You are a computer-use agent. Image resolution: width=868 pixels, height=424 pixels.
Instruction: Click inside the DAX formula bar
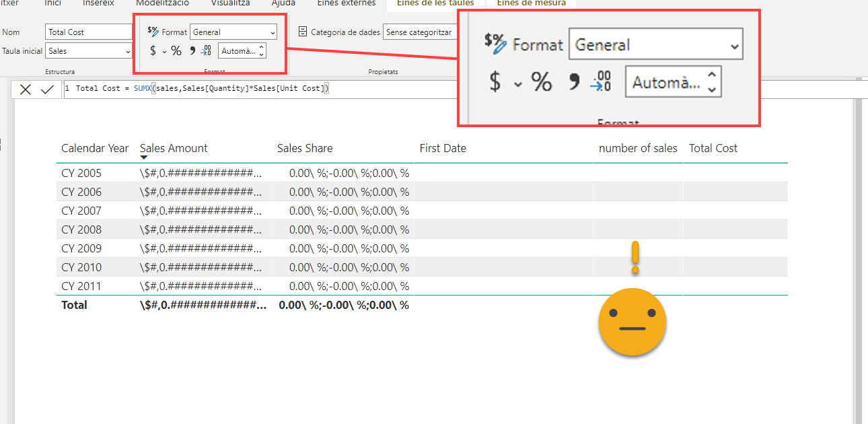point(471,89)
